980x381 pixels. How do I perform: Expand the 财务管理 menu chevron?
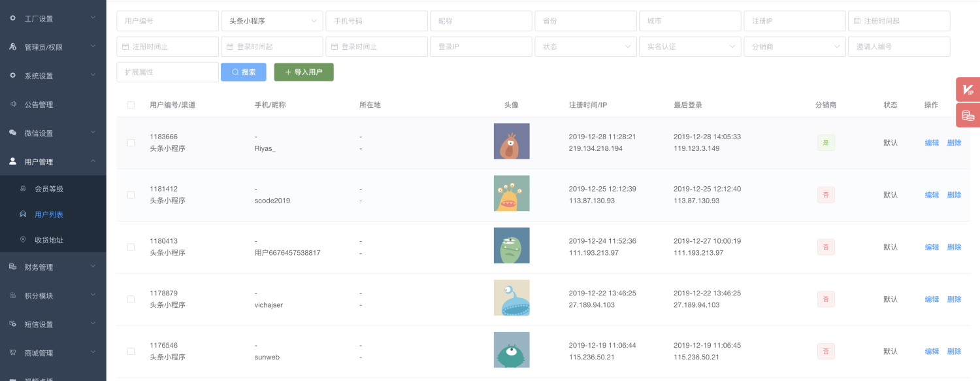pyautogui.click(x=93, y=266)
